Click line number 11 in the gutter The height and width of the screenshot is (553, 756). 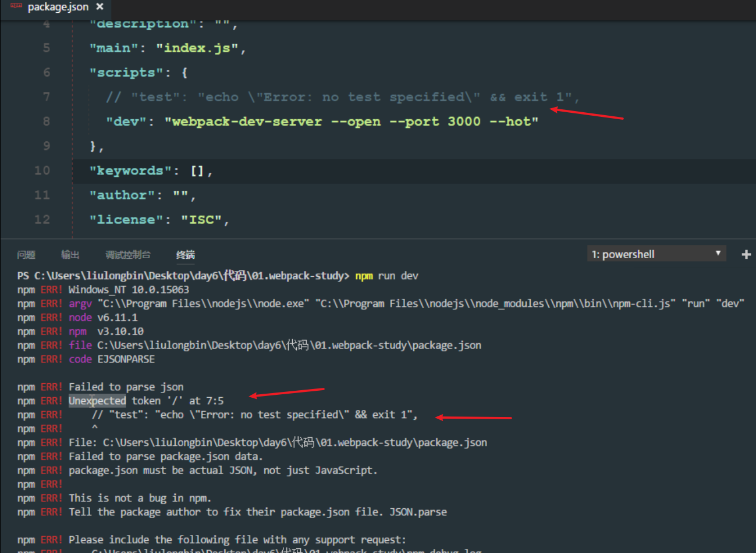click(42, 195)
